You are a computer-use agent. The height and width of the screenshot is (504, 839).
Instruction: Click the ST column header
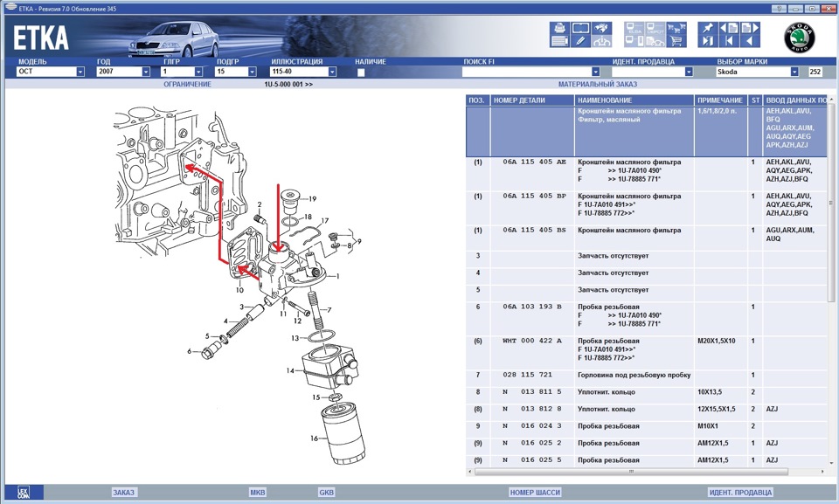(x=755, y=100)
